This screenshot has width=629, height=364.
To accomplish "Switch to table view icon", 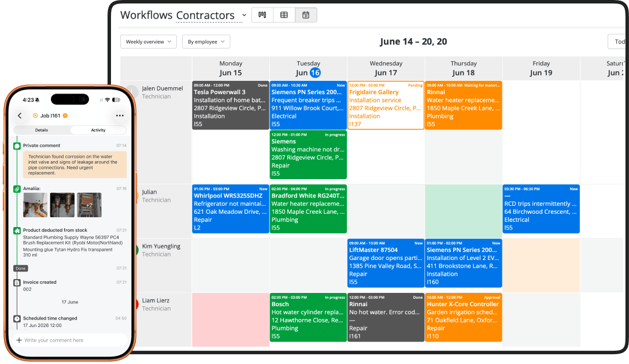I will (x=284, y=15).
